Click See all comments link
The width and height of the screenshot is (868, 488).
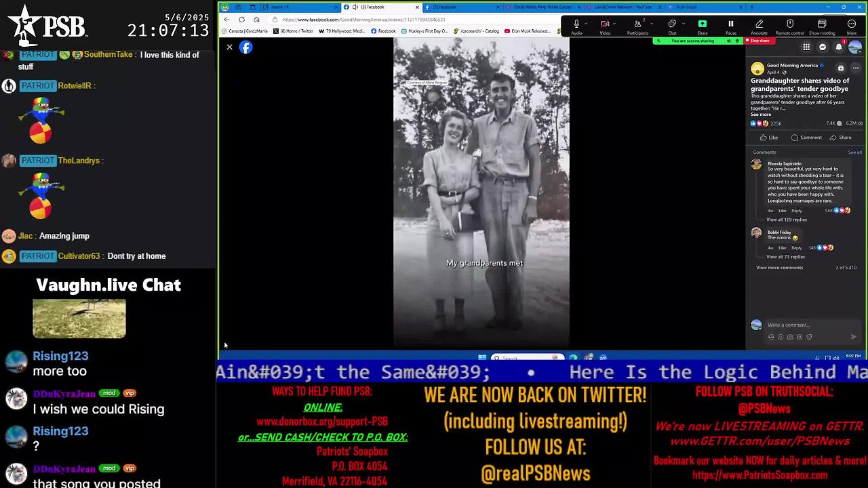pos(855,152)
